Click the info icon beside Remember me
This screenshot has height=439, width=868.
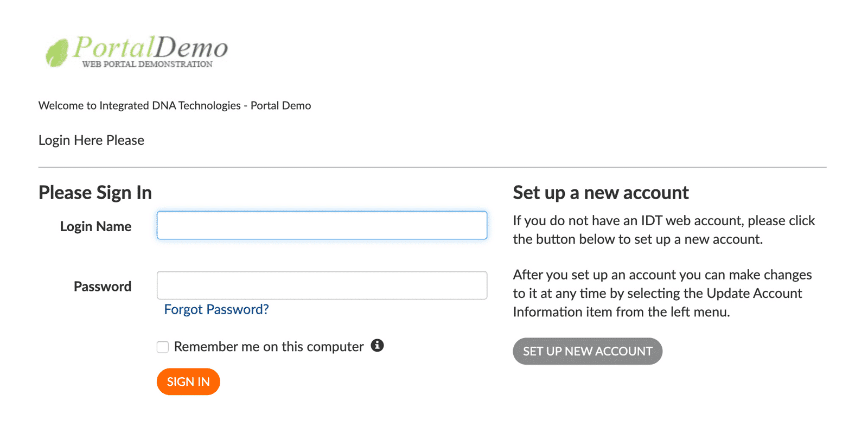click(x=377, y=346)
